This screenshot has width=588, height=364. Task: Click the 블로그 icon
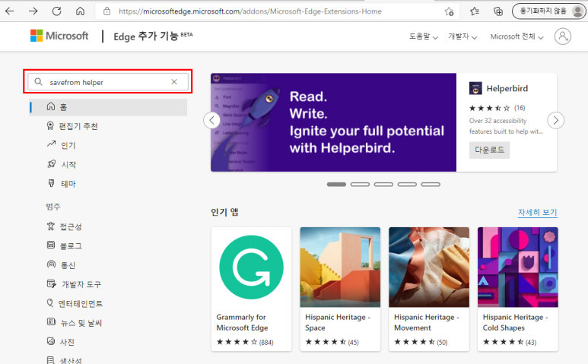51,245
